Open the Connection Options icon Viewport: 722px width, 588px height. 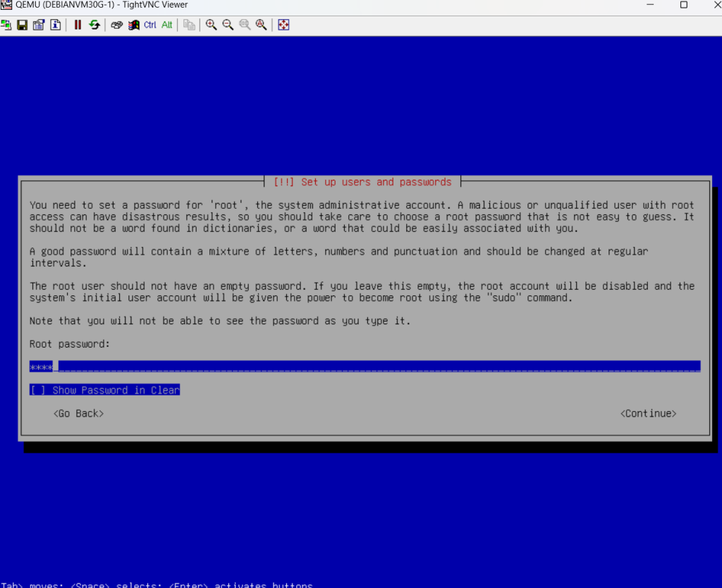39,25
